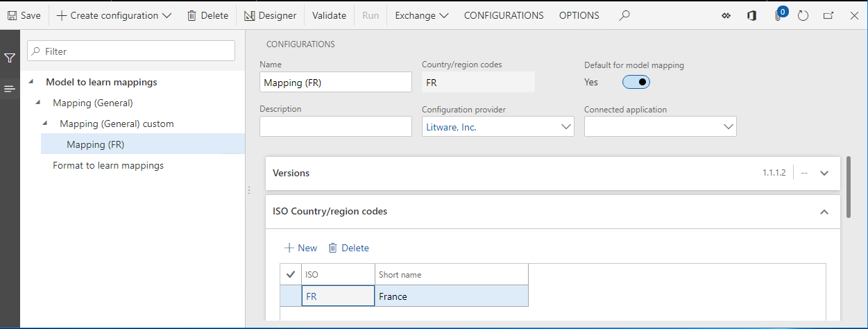This screenshot has width=868, height=329.
Task: Open the Designer tool
Action: coord(270,15)
